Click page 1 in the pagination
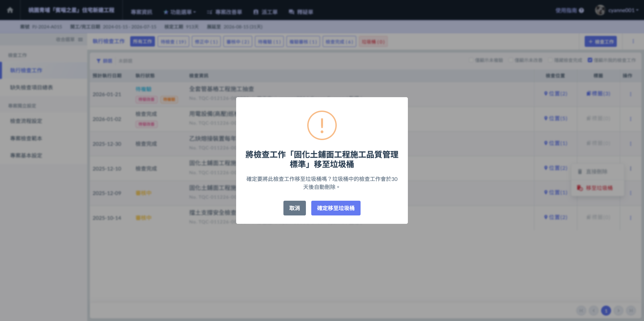Viewport: 644px width, 321px height. click(606, 311)
